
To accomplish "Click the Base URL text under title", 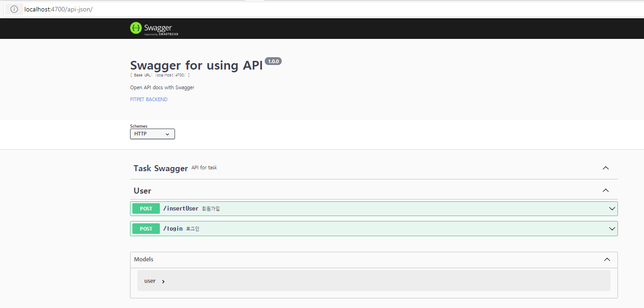I will (x=160, y=75).
